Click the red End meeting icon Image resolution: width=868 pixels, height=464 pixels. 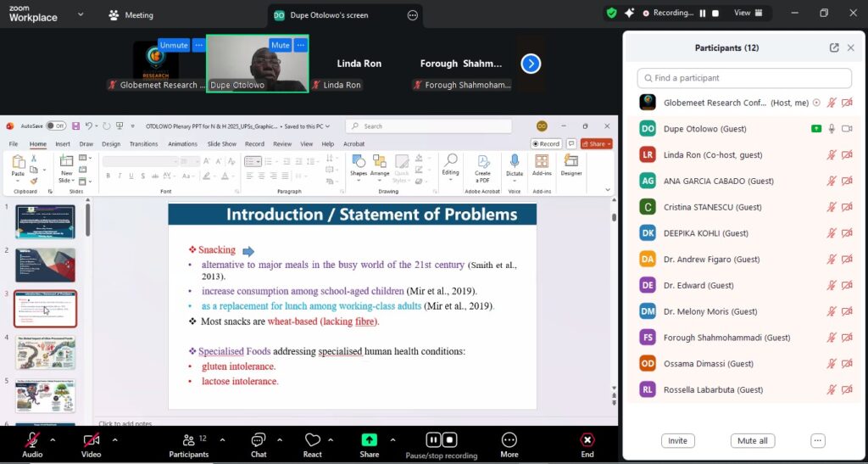(x=587, y=440)
